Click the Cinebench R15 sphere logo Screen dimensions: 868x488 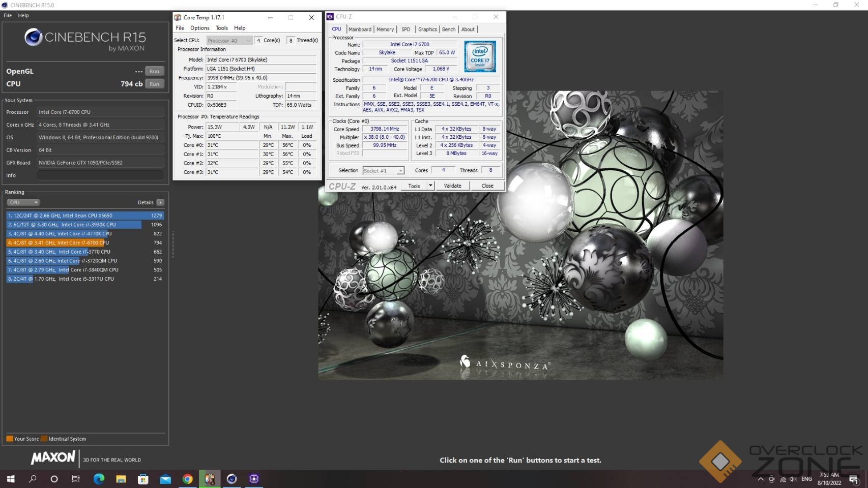[x=33, y=37]
